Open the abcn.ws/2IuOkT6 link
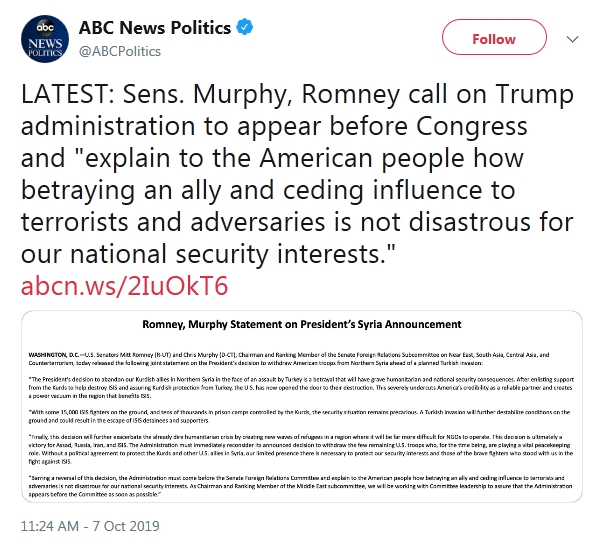Screen dimensions: 609x544 click(x=125, y=286)
